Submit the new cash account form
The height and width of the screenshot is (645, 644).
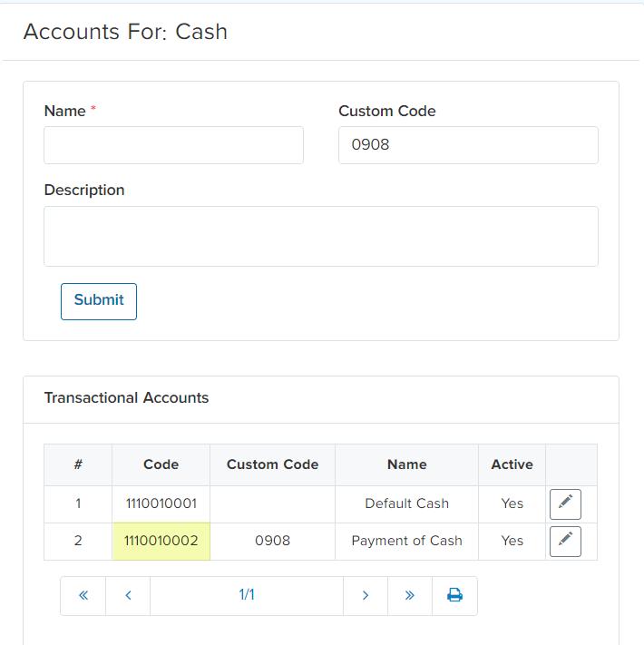tap(99, 301)
